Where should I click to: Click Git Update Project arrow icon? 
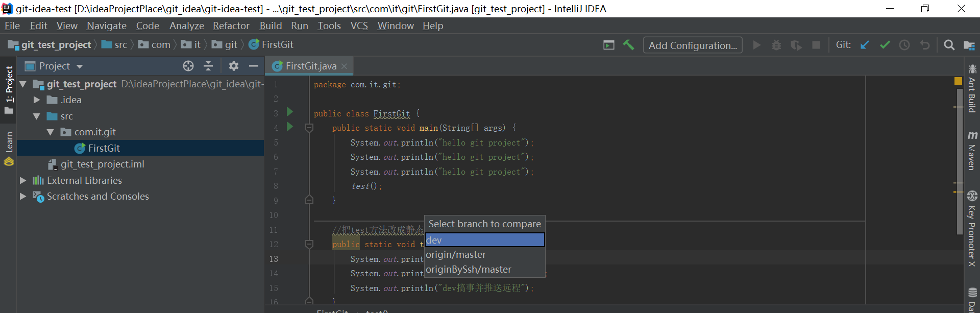click(x=865, y=45)
